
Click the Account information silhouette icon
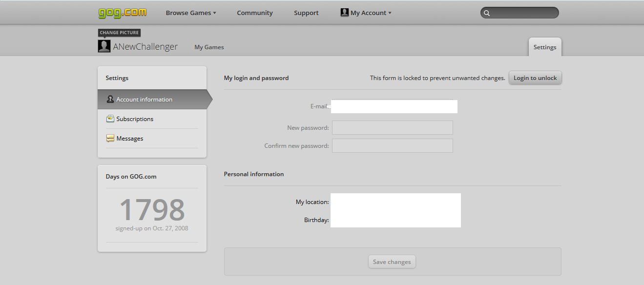pyautogui.click(x=110, y=99)
